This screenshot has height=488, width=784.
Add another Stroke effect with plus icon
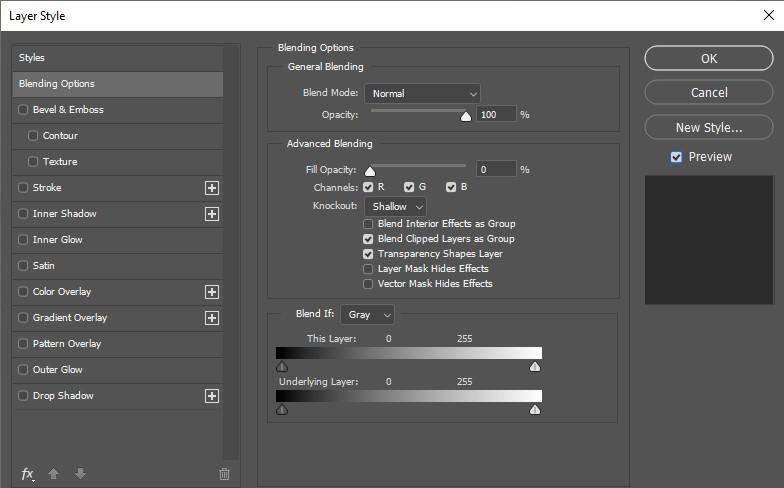(212, 188)
